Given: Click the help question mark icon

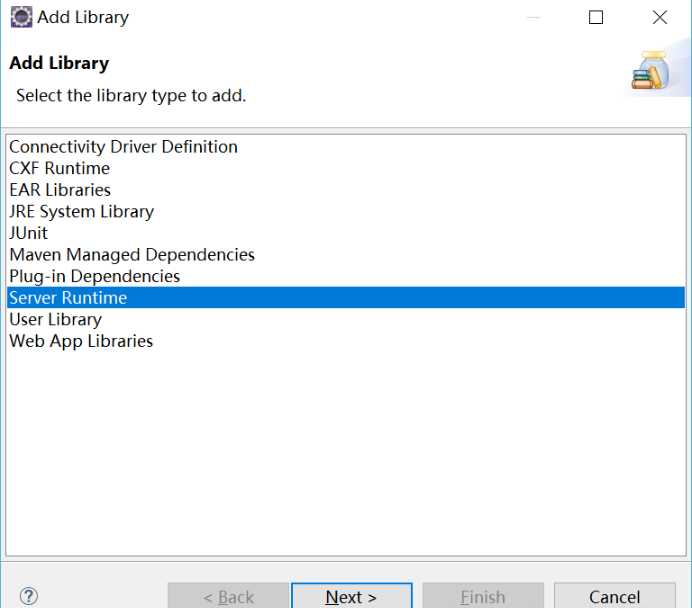Looking at the screenshot, I should coord(29,597).
